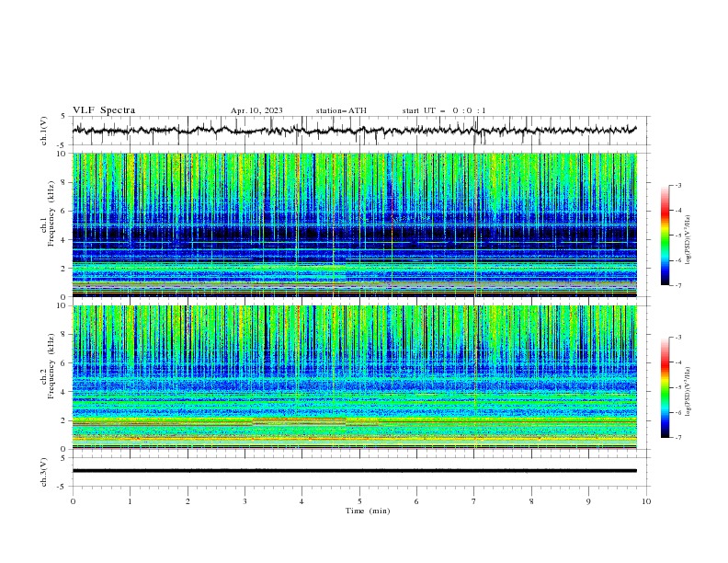The width and height of the screenshot is (728, 563).
Task: Click the time axis tick label '0'
Action: pyautogui.click(x=73, y=501)
